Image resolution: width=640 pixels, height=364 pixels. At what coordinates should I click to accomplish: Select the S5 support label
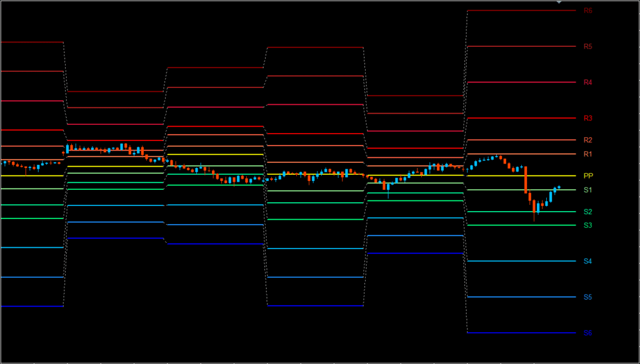pos(587,297)
